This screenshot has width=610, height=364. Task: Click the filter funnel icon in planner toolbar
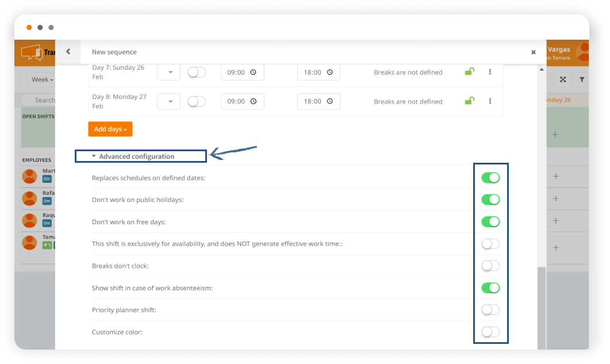tap(581, 79)
